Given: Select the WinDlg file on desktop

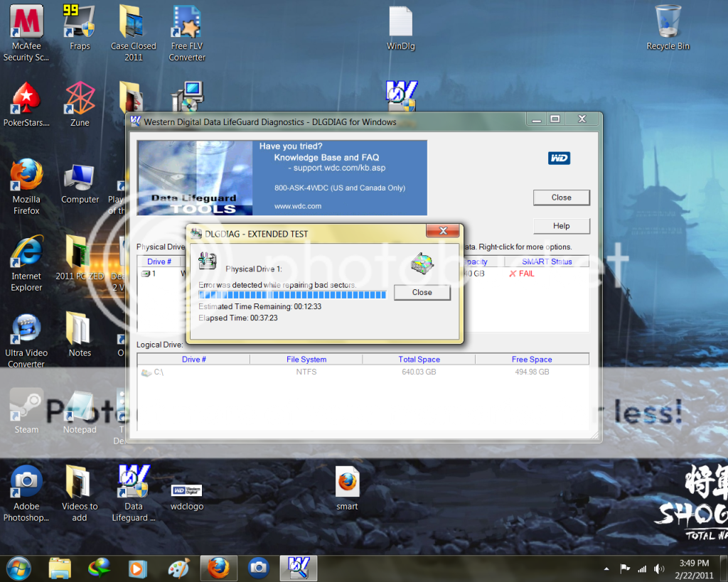Looking at the screenshot, I should [401, 28].
